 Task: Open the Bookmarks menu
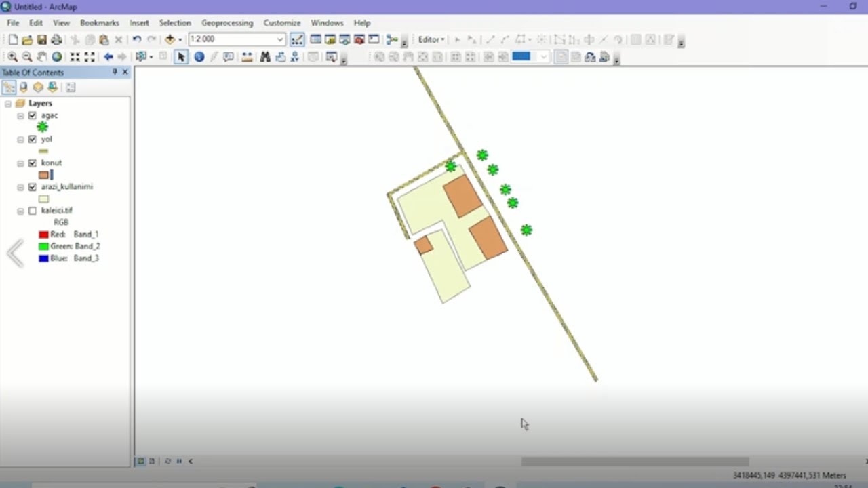100,23
